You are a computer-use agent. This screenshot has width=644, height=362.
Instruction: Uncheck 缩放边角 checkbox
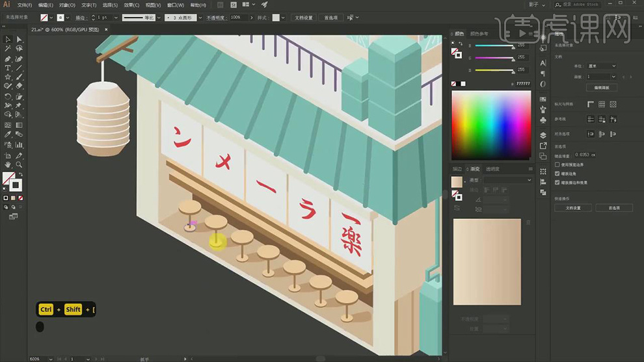pos(557,174)
